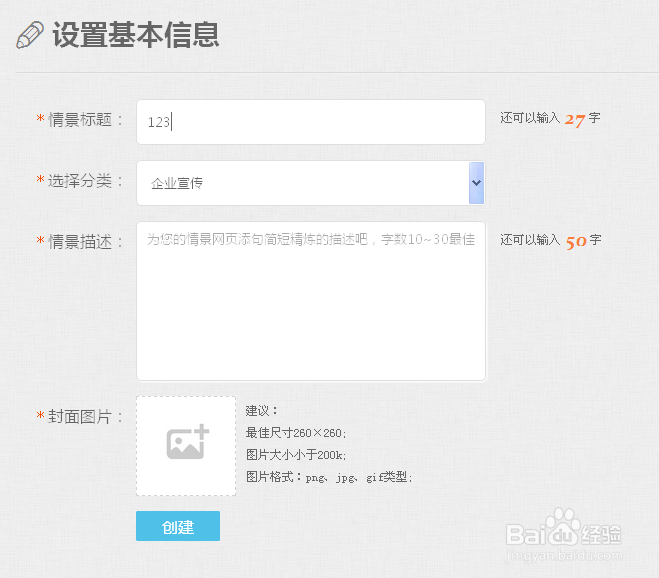Click the 选择分类 field label

(84, 181)
